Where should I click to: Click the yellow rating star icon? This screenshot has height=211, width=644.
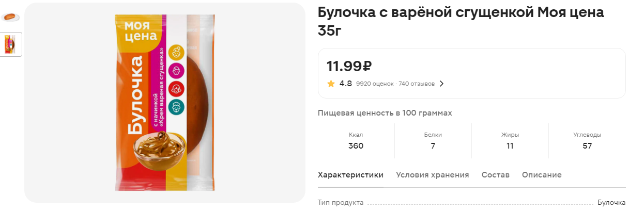point(331,84)
